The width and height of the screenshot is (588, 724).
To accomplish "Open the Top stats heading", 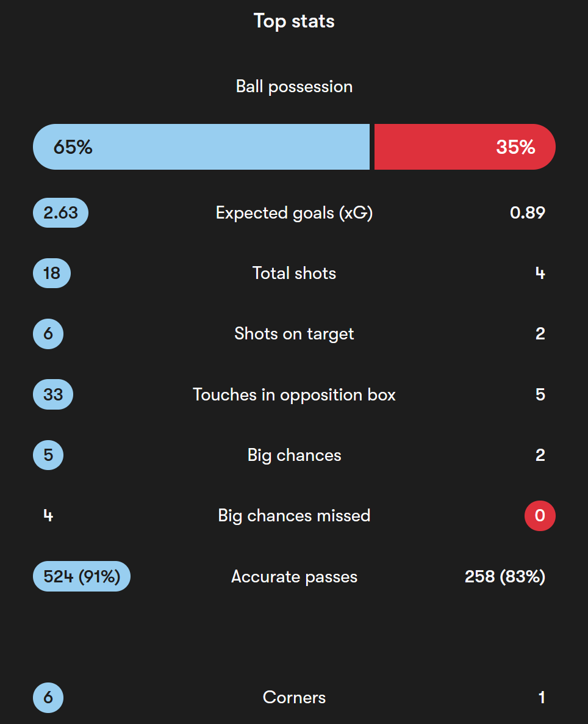I will coord(294,21).
